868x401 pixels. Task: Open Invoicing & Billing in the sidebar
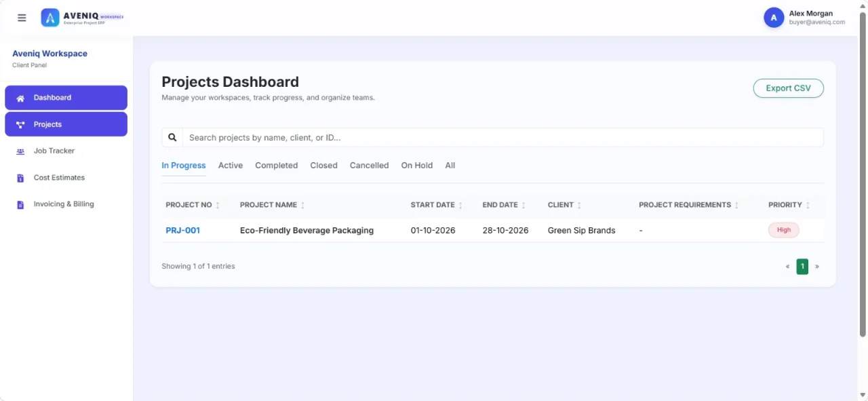(66, 204)
